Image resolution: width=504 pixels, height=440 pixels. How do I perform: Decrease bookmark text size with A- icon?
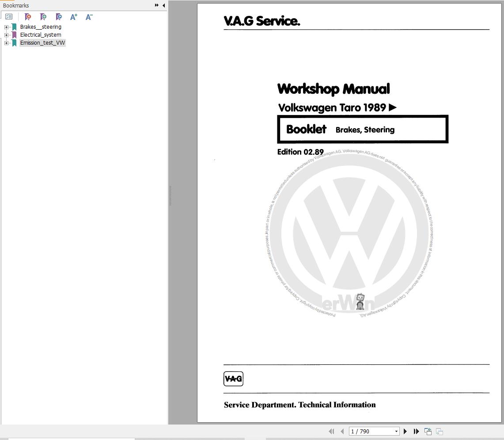pyautogui.click(x=89, y=16)
